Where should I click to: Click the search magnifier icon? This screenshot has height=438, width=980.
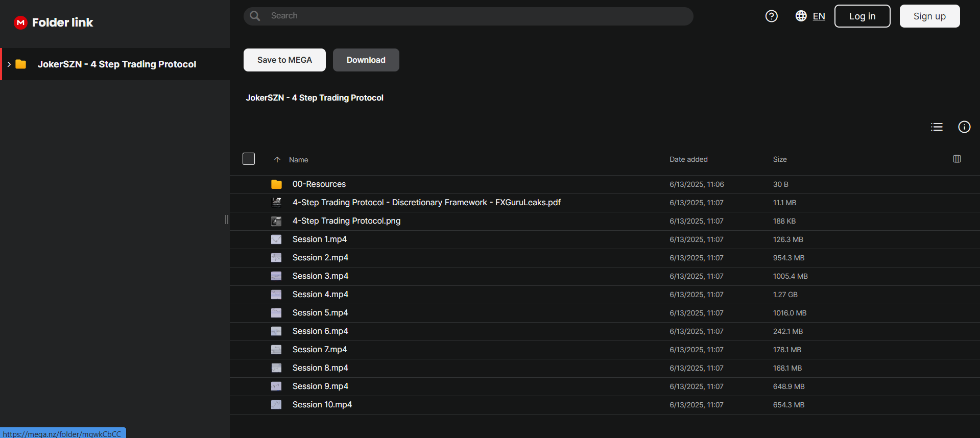255,16
